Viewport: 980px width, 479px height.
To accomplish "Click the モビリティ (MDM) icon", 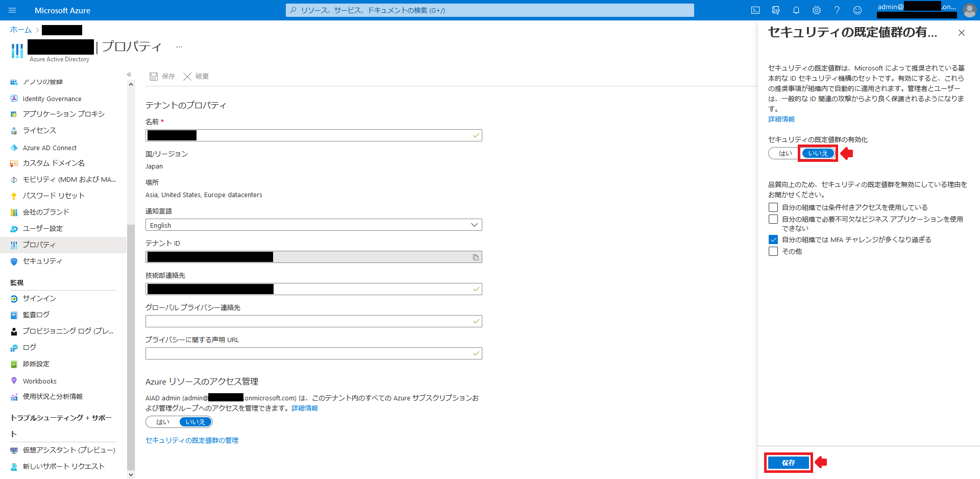I will (14, 180).
